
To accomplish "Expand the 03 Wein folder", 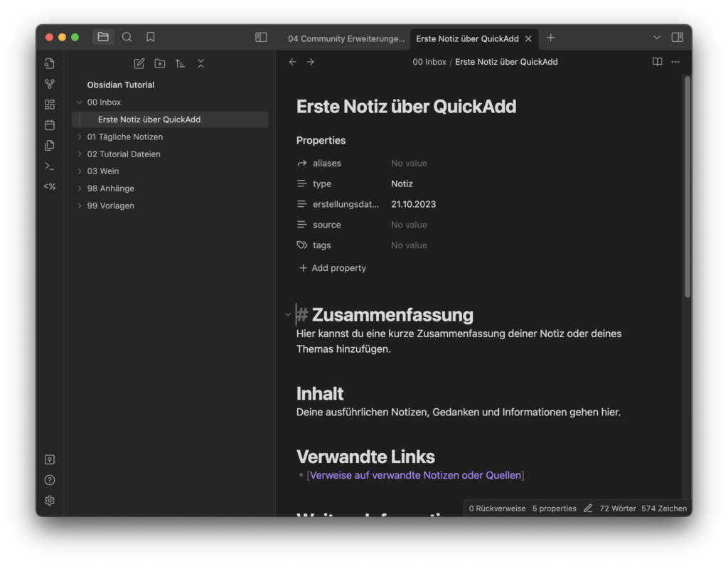I will [80, 171].
